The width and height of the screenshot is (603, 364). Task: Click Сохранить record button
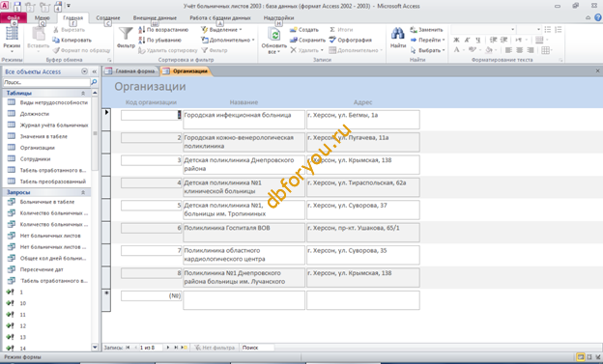(x=307, y=40)
